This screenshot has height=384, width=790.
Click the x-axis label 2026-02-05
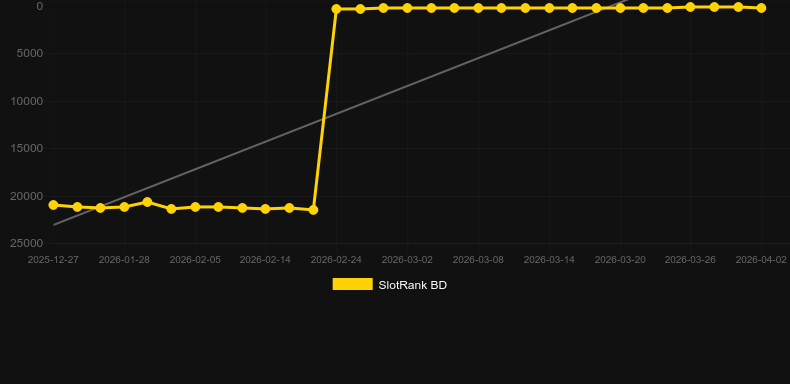pos(195,260)
